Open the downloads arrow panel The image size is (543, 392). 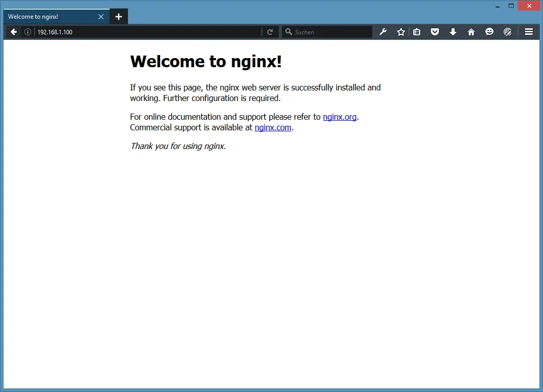[x=453, y=32]
